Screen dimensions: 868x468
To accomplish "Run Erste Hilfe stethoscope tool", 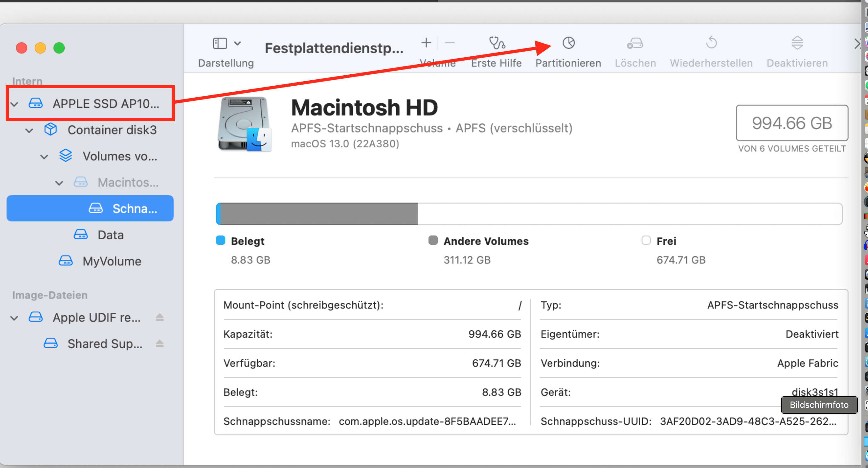I will coord(497,43).
